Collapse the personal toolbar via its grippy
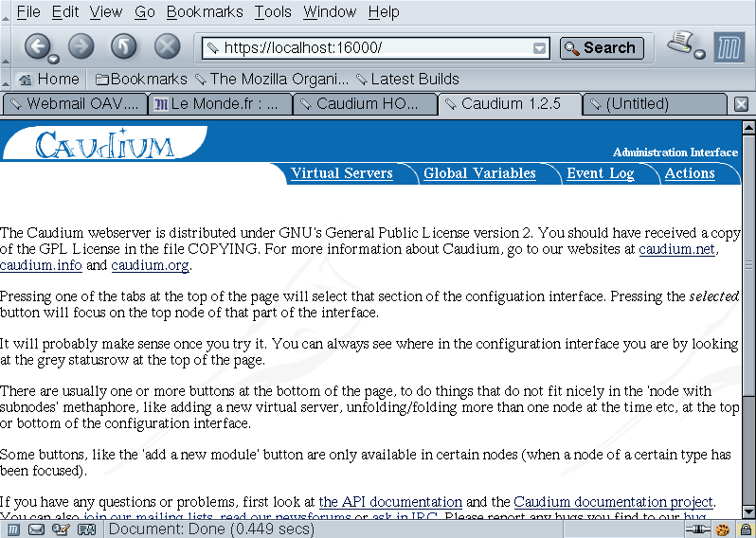Viewport: 756px width, 538px height. (x=6, y=79)
